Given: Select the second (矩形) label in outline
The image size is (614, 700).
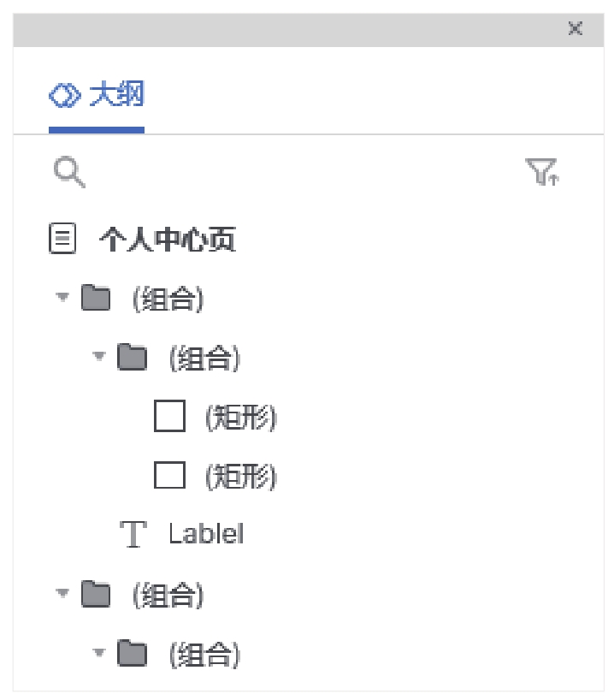Looking at the screenshot, I should pyautogui.click(x=241, y=476).
